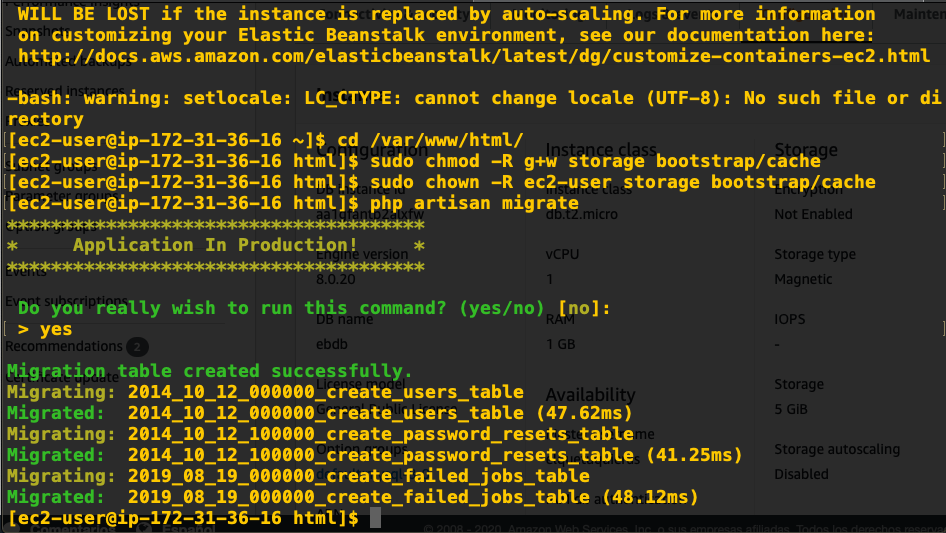
Task: Click the 'Migration table created successfully' message
Action: (209, 371)
